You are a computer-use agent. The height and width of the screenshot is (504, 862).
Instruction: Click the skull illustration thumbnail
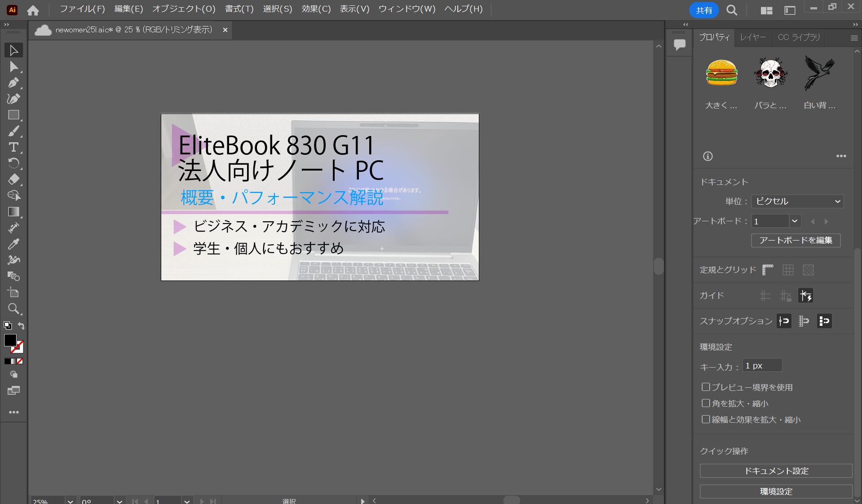(771, 73)
